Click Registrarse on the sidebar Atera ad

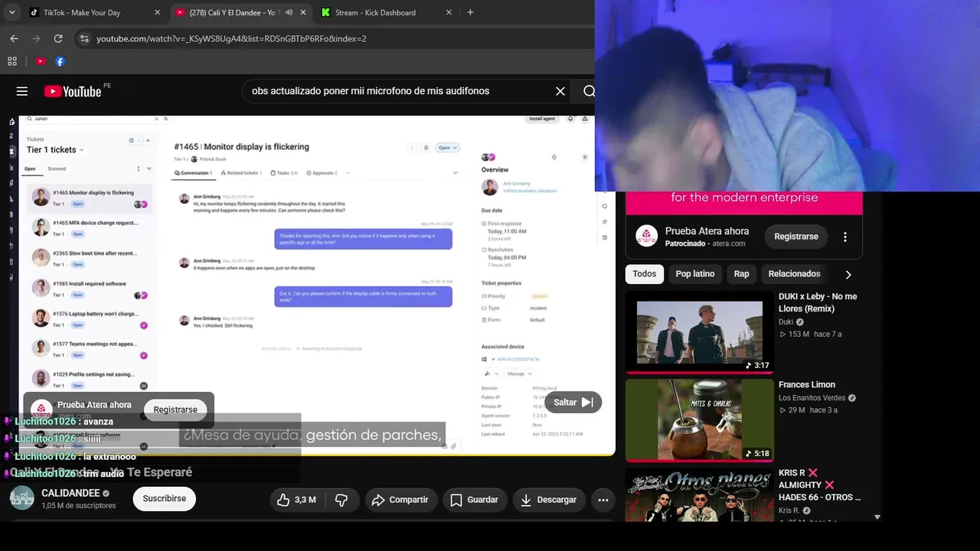pyautogui.click(x=796, y=236)
